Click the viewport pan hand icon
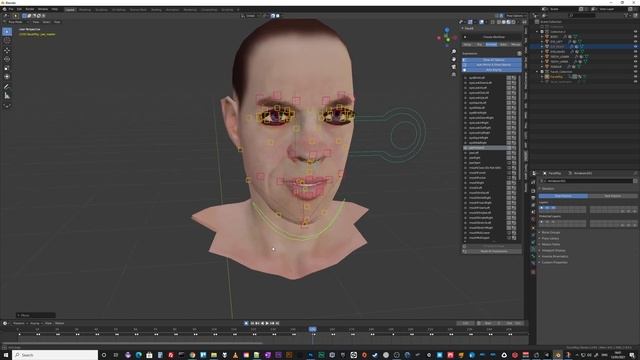 click(x=453, y=59)
